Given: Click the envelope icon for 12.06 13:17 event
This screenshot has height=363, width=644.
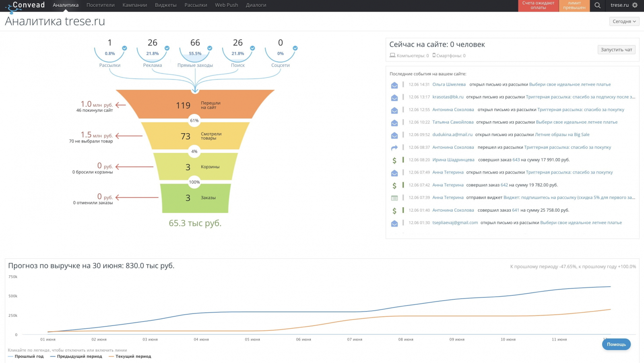Looking at the screenshot, I should pyautogui.click(x=394, y=97).
